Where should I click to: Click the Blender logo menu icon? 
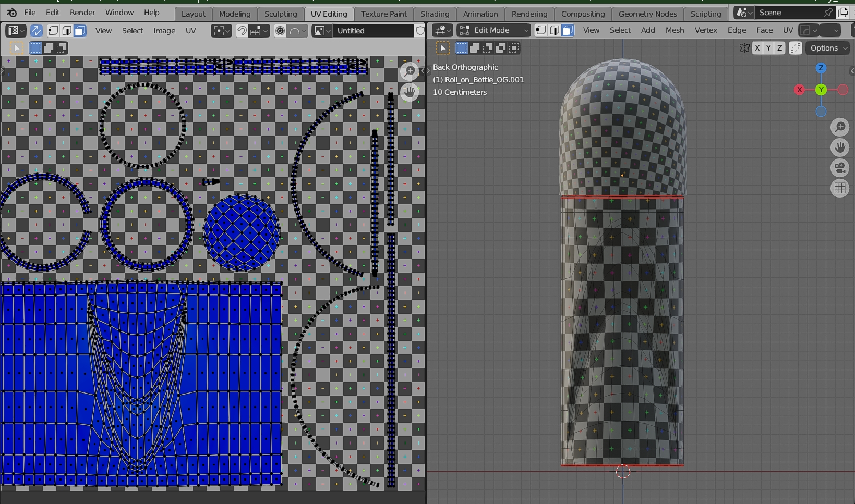[12, 13]
